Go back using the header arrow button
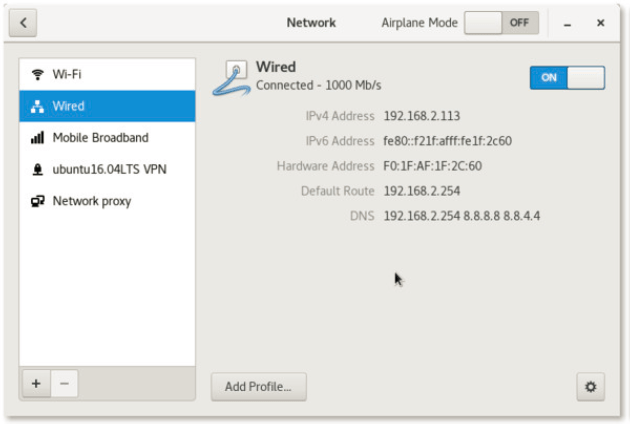 24,22
